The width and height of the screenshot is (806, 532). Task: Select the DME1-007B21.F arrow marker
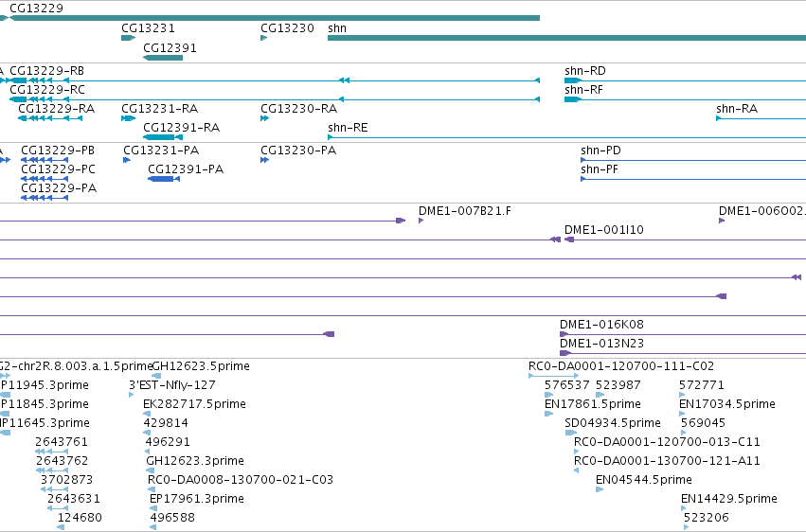(x=421, y=221)
